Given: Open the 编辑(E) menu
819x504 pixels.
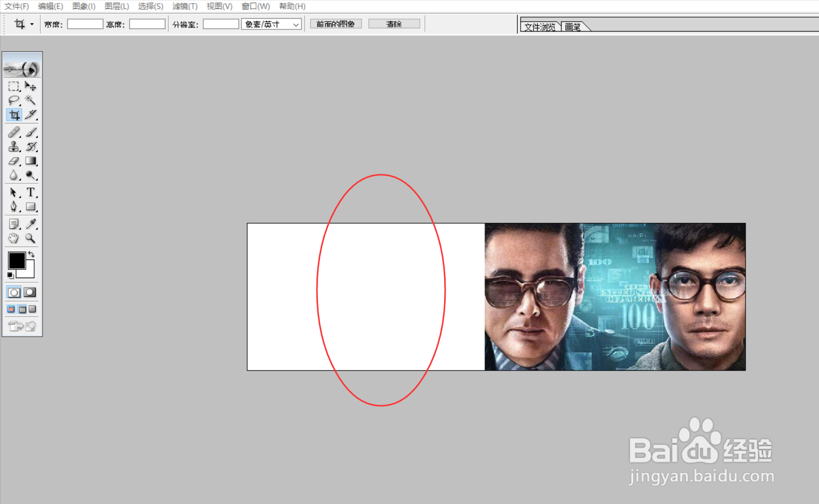Looking at the screenshot, I should coord(50,6).
